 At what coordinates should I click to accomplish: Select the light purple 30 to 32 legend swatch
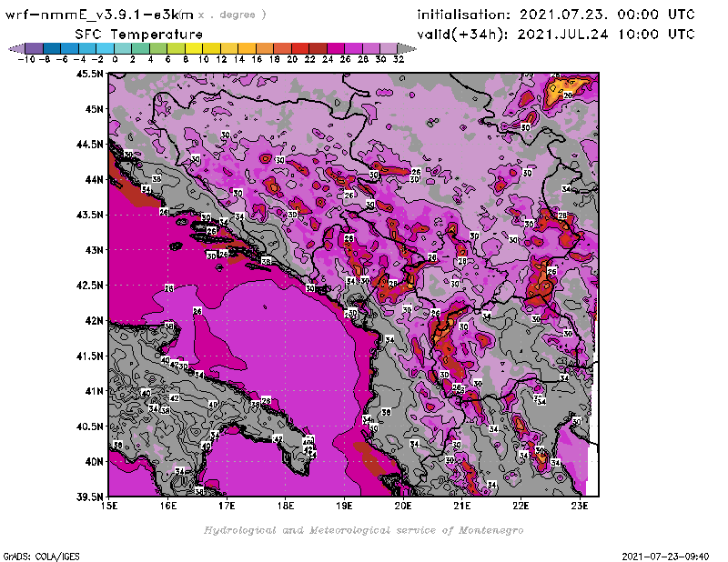pyautogui.click(x=389, y=48)
